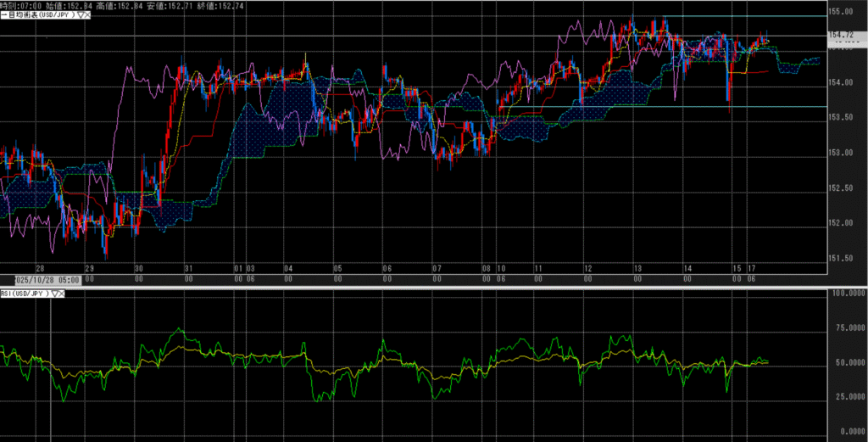
Task: Open the Ichimoku (USD/JPY) panel dropdown triangle
Action: click(80, 16)
